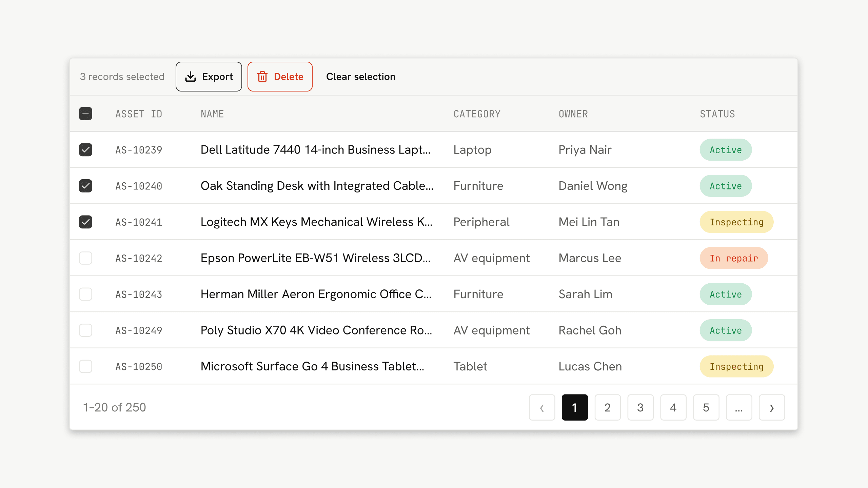Uncheck the AS-10239 row checkbox
This screenshot has width=868, height=488.
click(x=85, y=150)
